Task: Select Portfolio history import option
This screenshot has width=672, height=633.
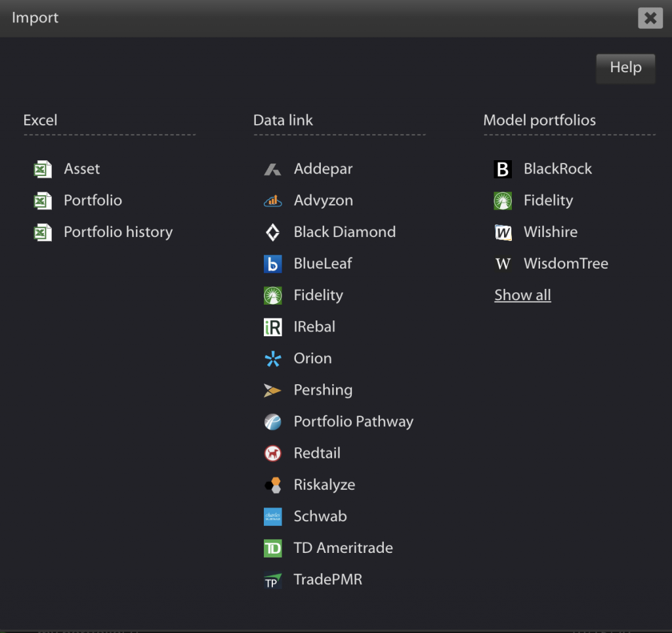Action: click(118, 232)
